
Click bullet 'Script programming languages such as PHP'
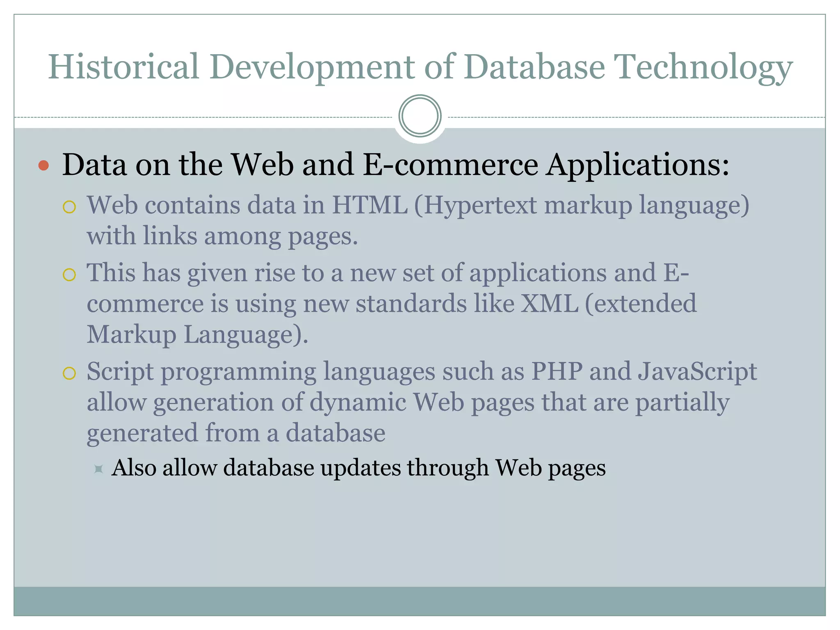(x=335, y=372)
